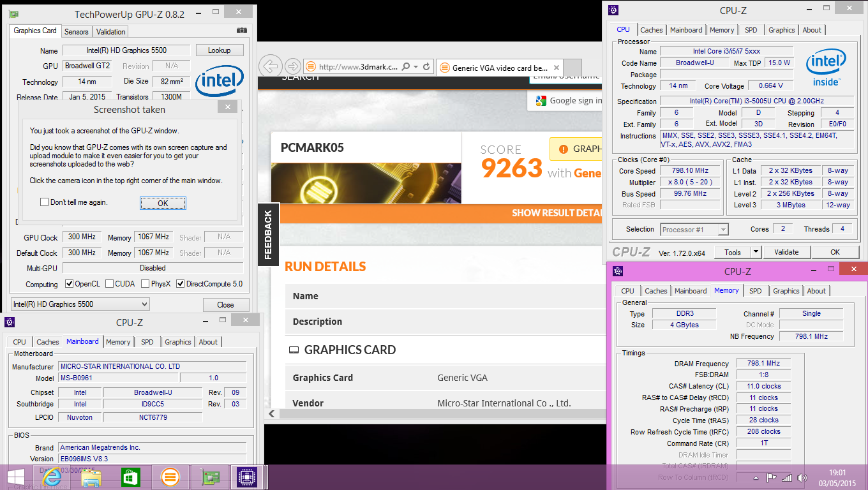Close the Generic VGA video card tab
The height and width of the screenshot is (490, 868).
click(556, 68)
